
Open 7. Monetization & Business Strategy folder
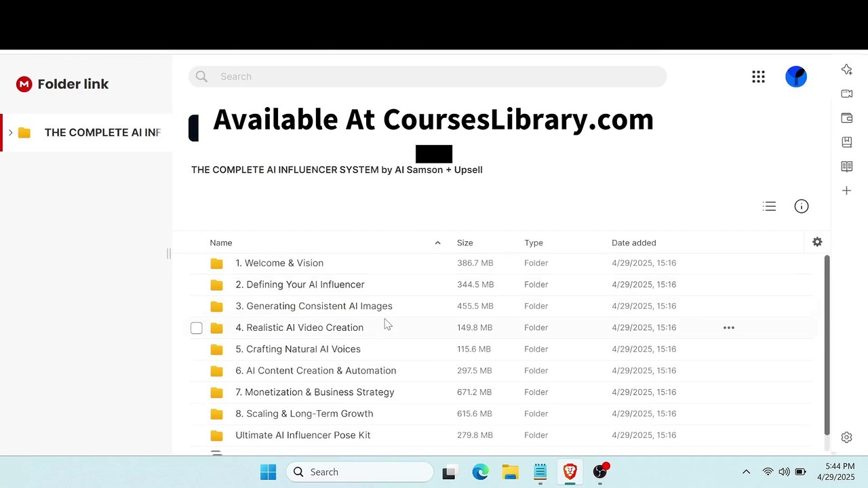click(x=315, y=392)
